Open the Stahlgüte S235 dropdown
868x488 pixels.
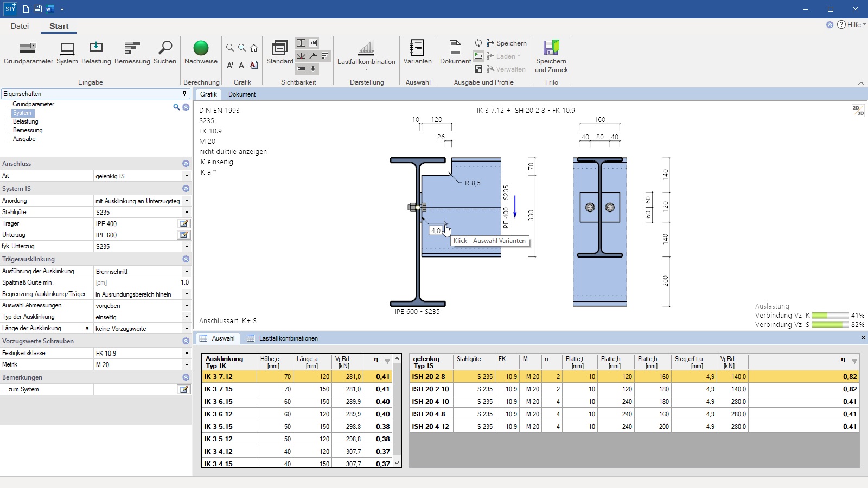click(187, 213)
